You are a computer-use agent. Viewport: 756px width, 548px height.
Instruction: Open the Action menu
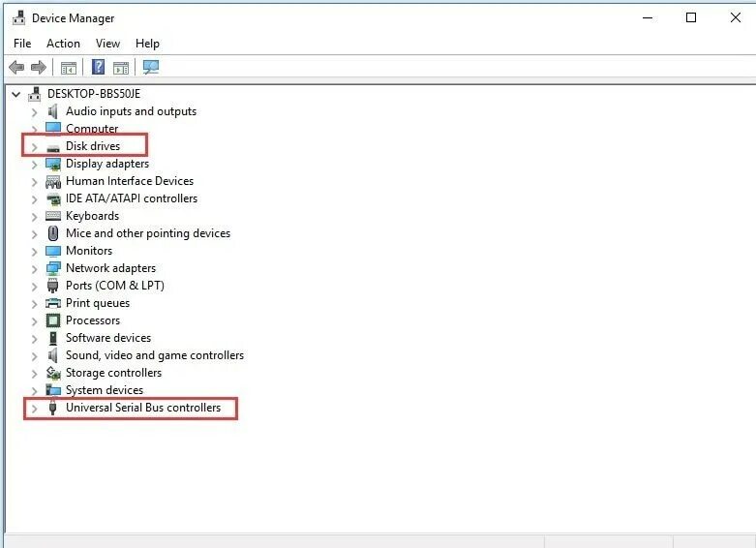click(x=63, y=44)
